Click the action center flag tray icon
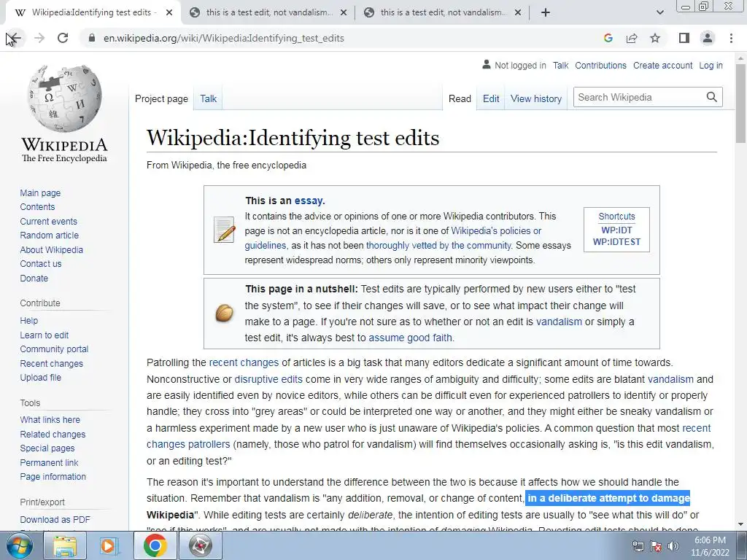This screenshot has width=747, height=560. [x=656, y=546]
